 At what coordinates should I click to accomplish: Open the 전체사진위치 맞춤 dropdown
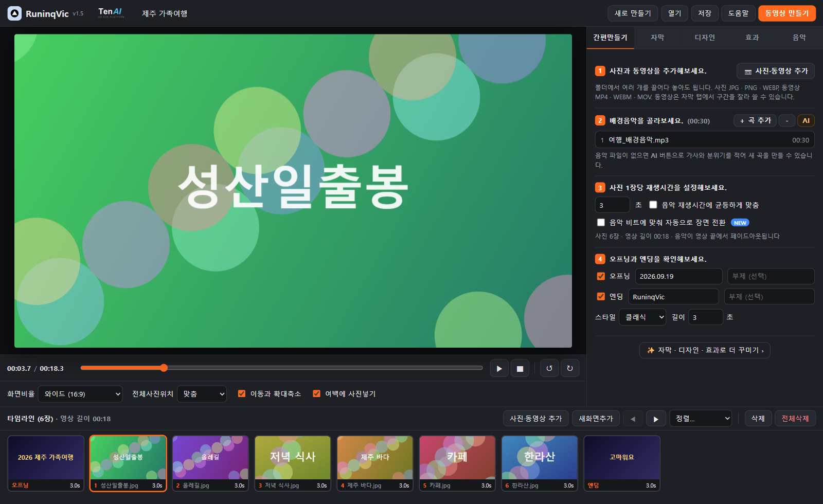[202, 394]
